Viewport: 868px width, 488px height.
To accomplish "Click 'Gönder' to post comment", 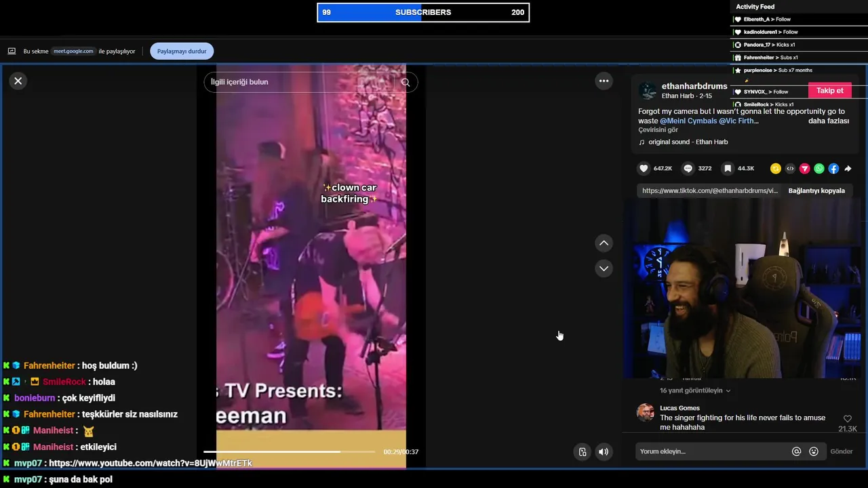I will tap(842, 451).
